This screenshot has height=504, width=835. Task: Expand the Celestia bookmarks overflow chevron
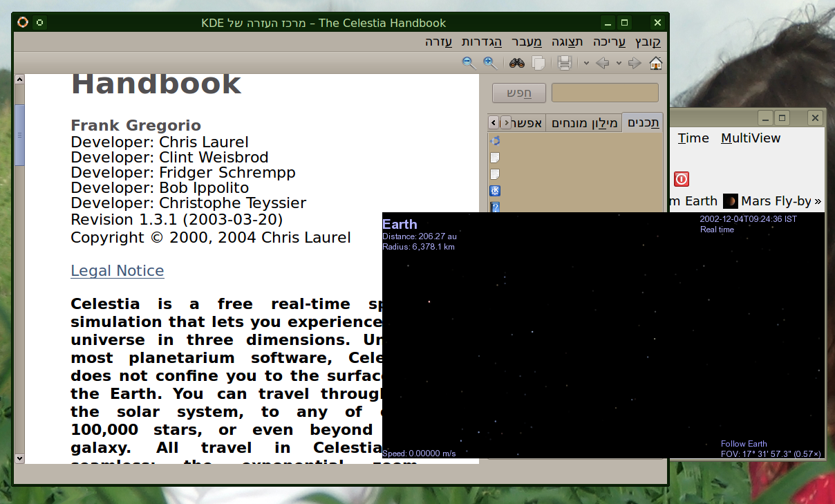click(x=818, y=201)
